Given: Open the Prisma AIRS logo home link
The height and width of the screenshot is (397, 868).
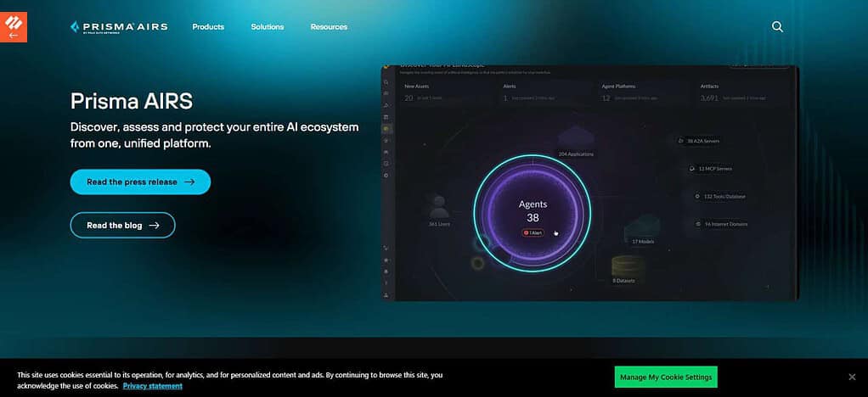Looking at the screenshot, I should (x=118, y=26).
